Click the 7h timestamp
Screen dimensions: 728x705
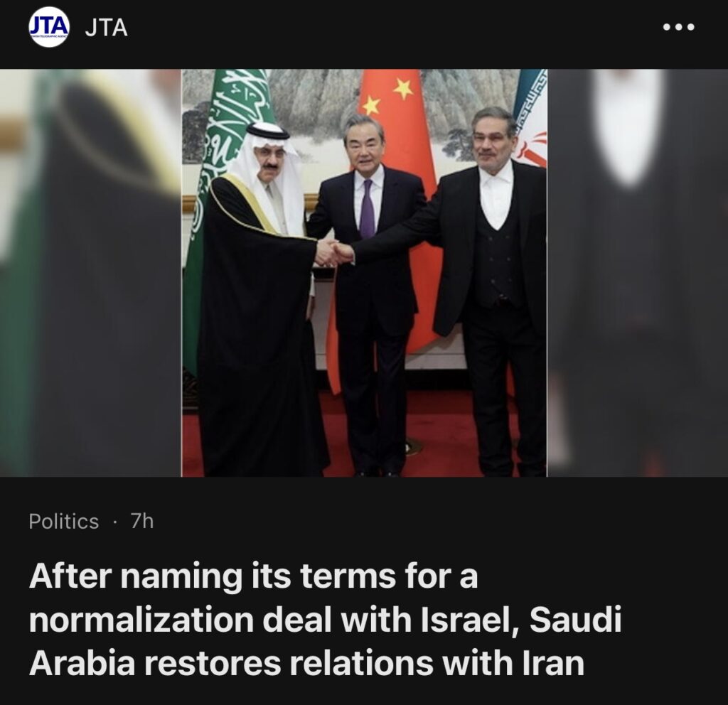click(142, 521)
